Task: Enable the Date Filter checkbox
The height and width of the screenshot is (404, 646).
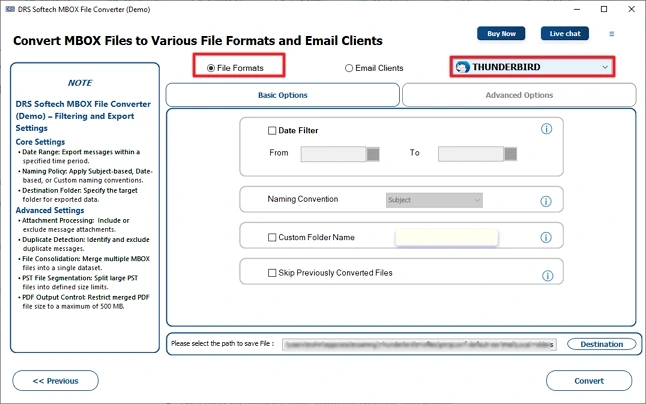Action: tap(272, 130)
